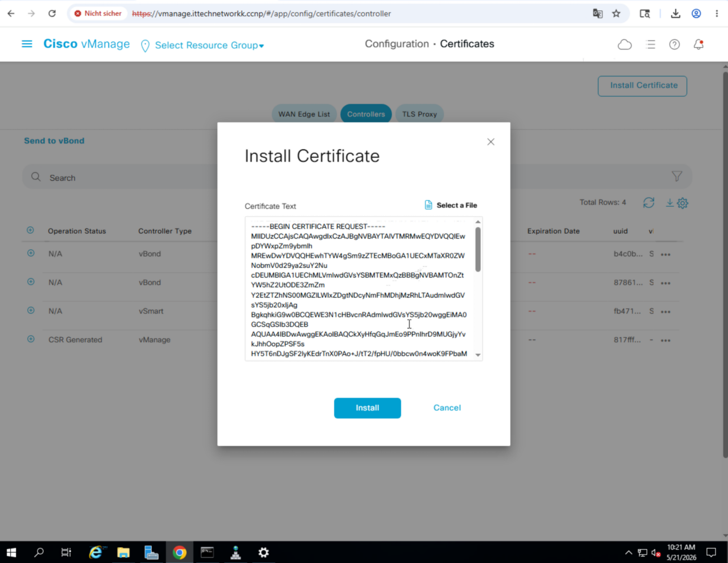Click the Install Certificate button at top right
This screenshot has height=563, width=728.
click(643, 86)
